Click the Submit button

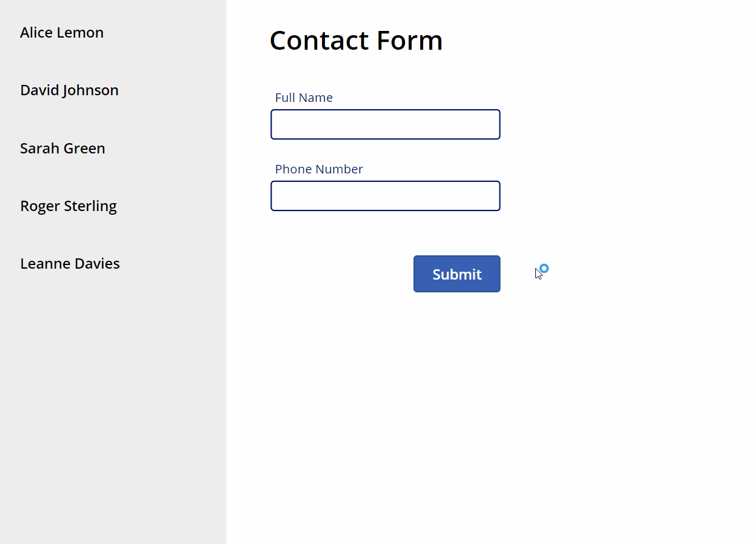[x=457, y=274]
